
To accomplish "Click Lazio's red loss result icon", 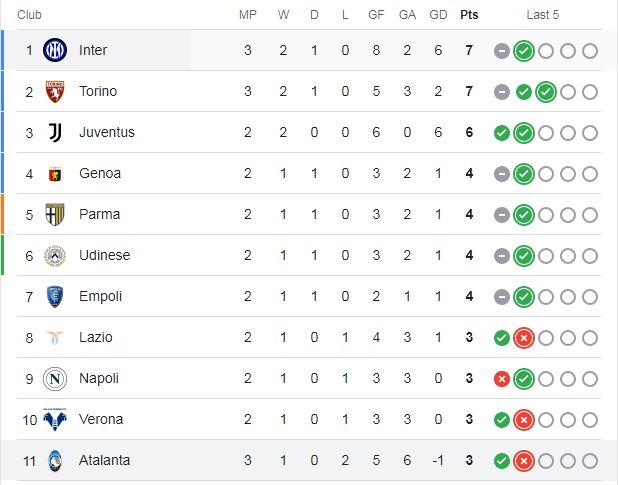I will click(524, 338).
